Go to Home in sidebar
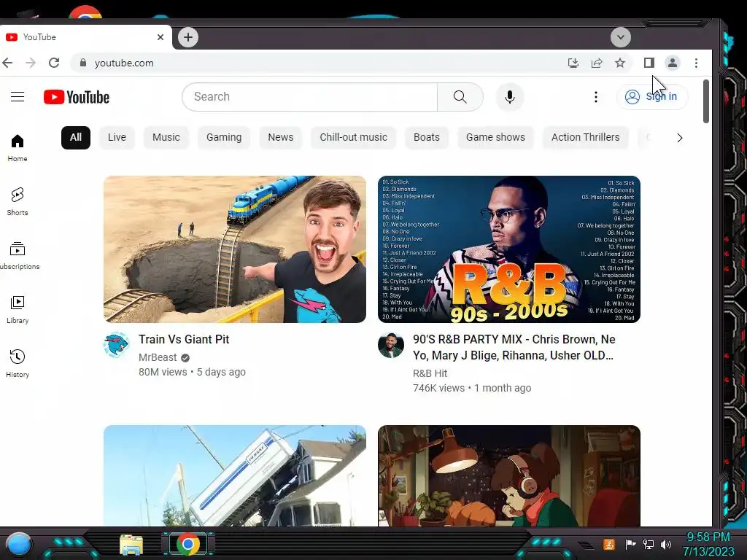 18,147
